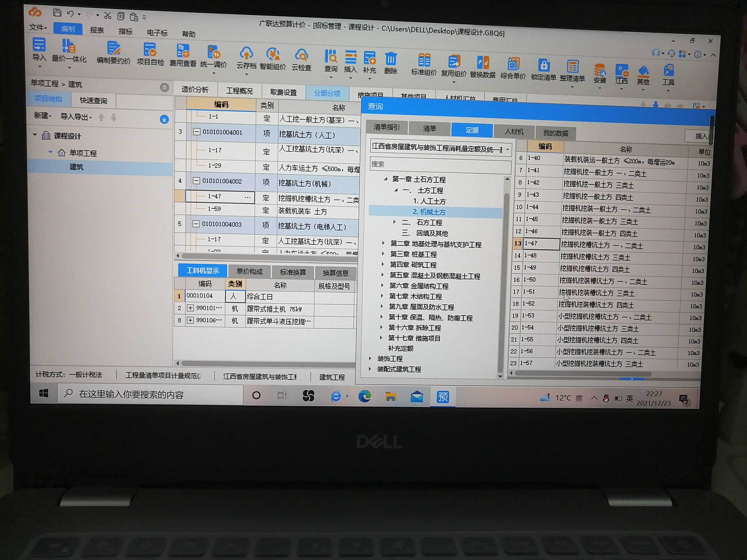
Task: Open Microsoft Edge from taskbar
Action: (364, 396)
